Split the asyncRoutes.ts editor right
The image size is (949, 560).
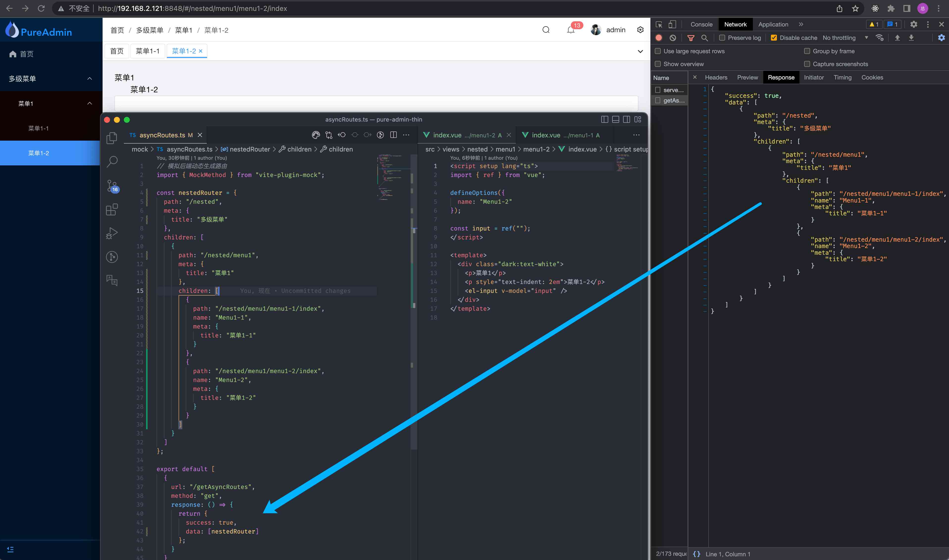pos(393,135)
